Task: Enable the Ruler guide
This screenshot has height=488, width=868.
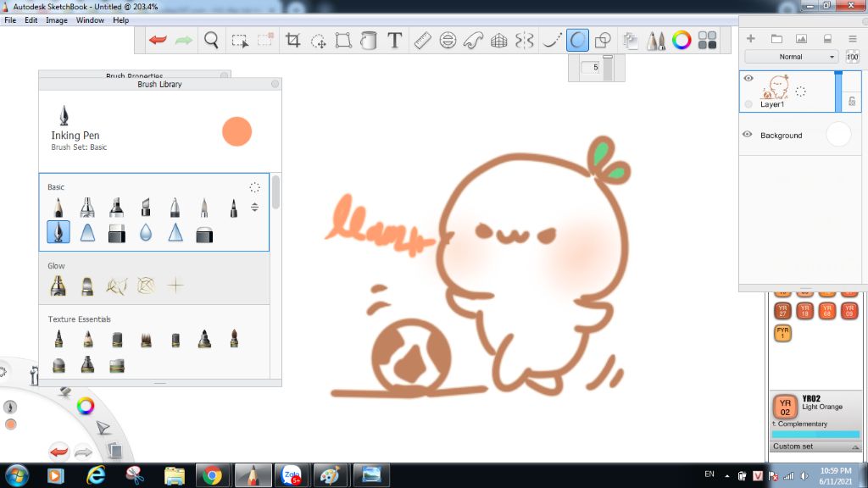Action: tap(422, 40)
